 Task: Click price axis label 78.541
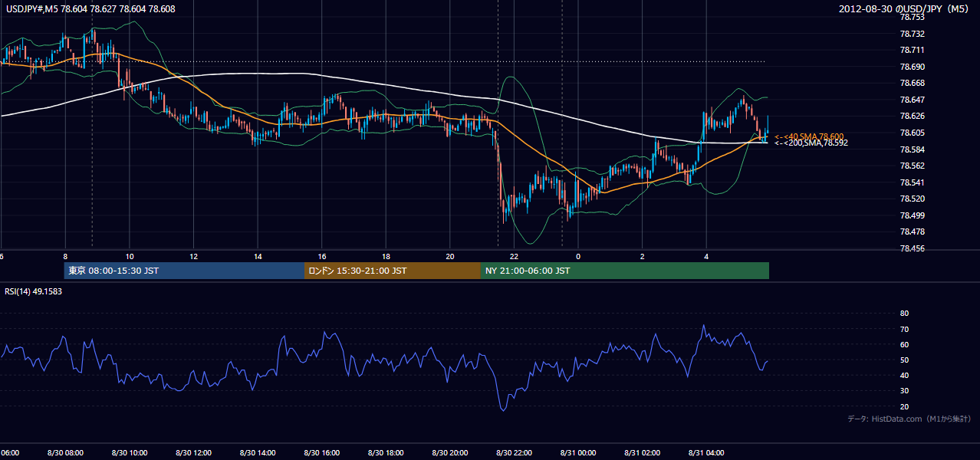(x=912, y=182)
